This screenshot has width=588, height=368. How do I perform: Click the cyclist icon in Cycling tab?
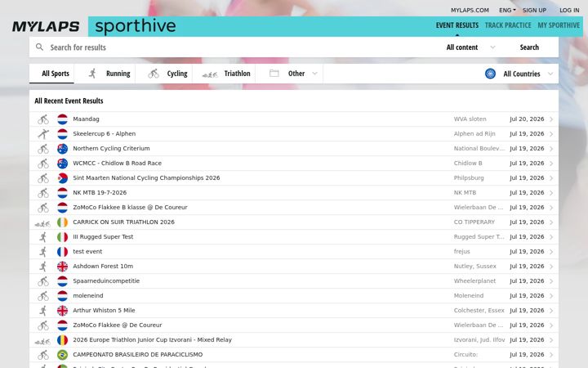click(154, 74)
